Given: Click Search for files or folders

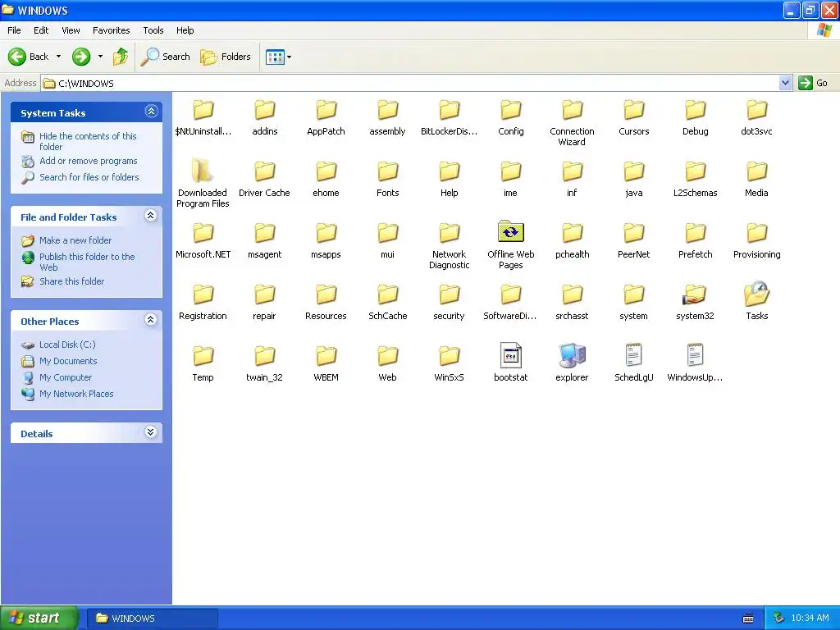Looking at the screenshot, I should pos(89,177).
